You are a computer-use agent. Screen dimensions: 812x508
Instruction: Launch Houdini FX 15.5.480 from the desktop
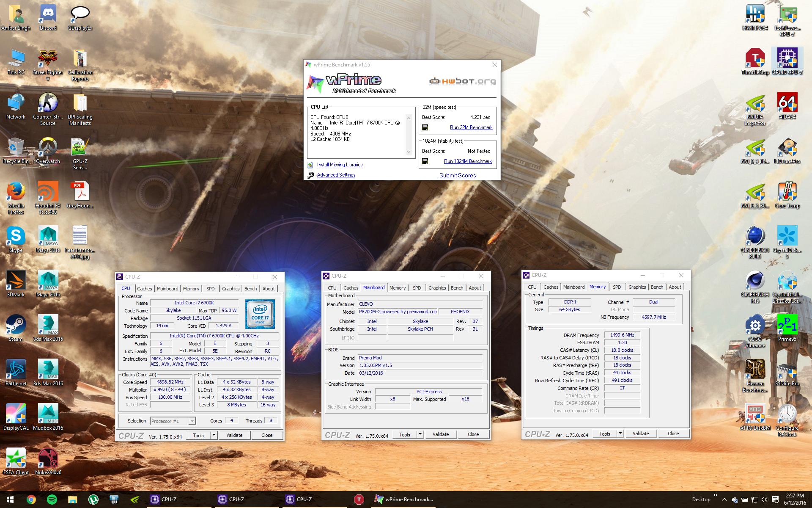(x=48, y=198)
